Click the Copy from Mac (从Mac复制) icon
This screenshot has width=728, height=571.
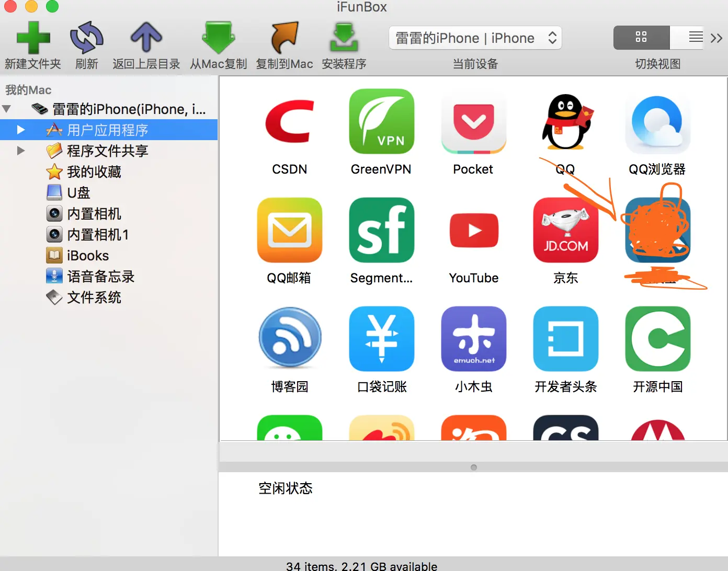(x=218, y=38)
